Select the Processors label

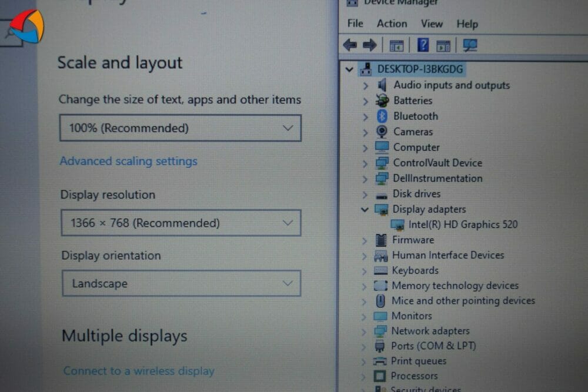(414, 376)
